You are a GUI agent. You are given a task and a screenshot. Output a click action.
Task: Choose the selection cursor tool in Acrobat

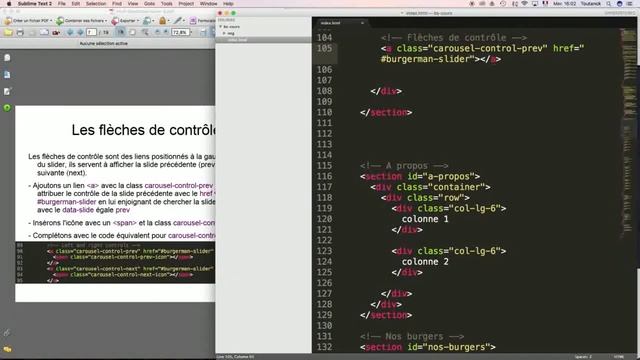121,32
